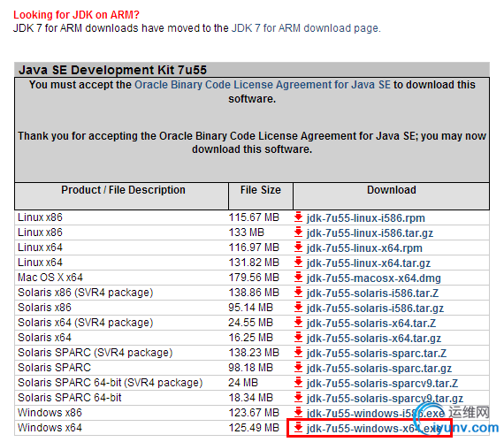Click download arrow icon for jdk-7u55-solaris-sparc.tar.gz

pyautogui.click(x=298, y=368)
